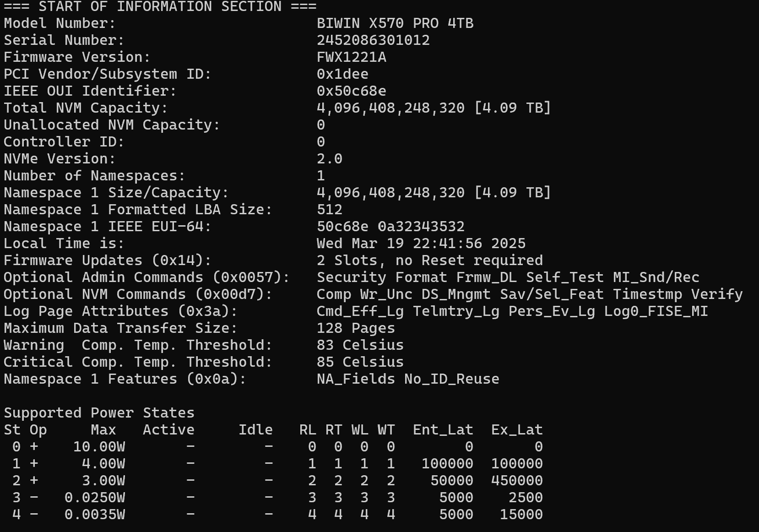This screenshot has height=532, width=759.
Task: Click the Telmtry_Lg log page attribute
Action: tap(456, 311)
